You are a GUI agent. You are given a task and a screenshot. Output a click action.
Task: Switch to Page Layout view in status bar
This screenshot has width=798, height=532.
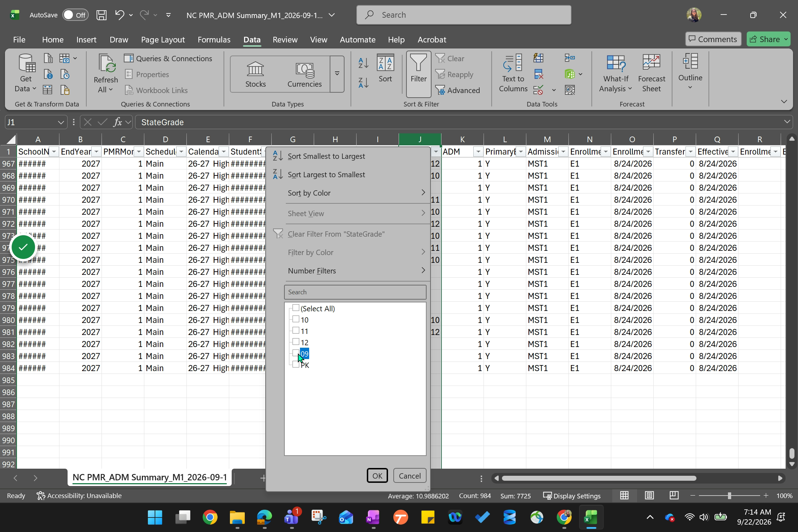tap(649, 496)
